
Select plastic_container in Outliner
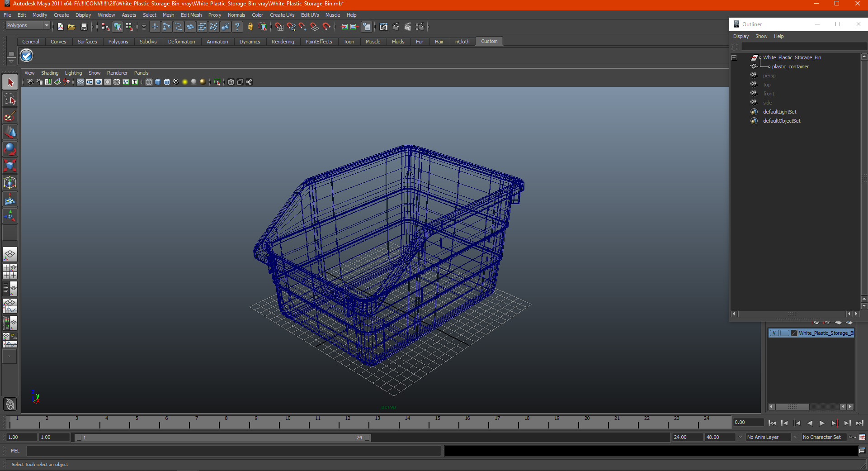click(x=790, y=67)
